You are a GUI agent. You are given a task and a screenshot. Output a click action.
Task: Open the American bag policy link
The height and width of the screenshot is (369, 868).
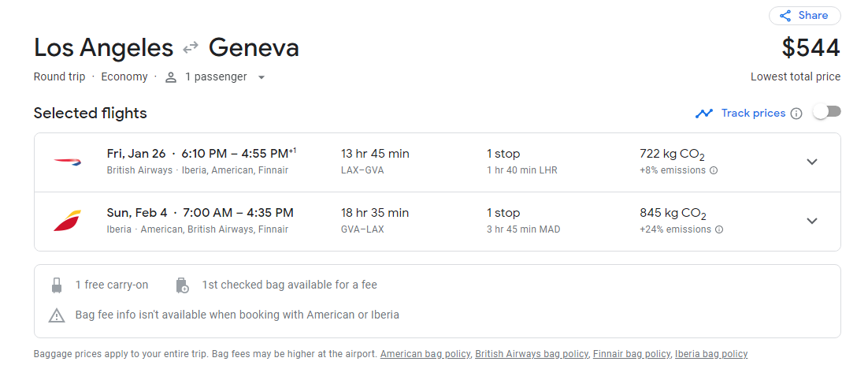coord(425,354)
